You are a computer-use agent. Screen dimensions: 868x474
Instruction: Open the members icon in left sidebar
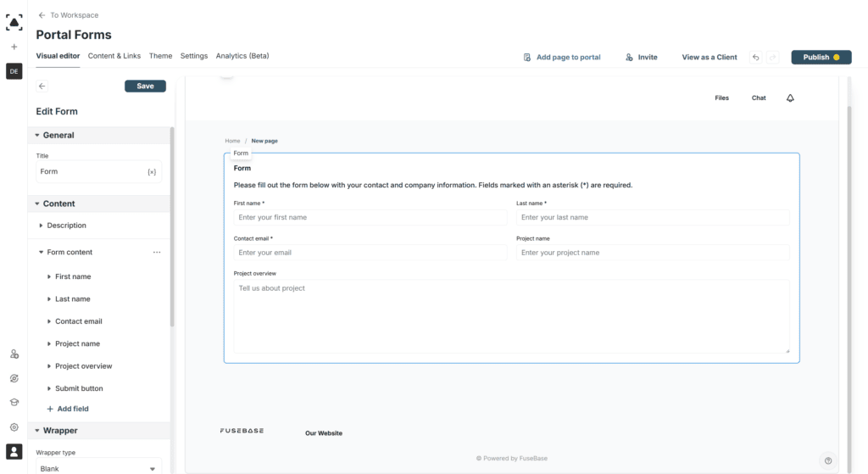click(x=14, y=354)
